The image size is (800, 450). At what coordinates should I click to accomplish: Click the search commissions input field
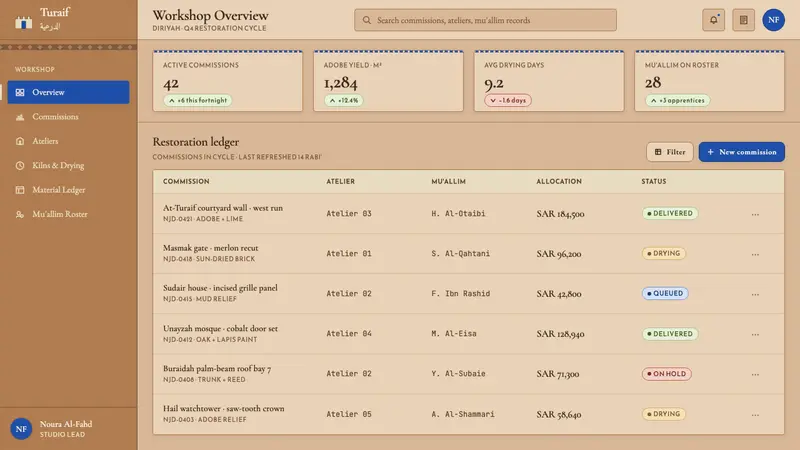pos(485,20)
